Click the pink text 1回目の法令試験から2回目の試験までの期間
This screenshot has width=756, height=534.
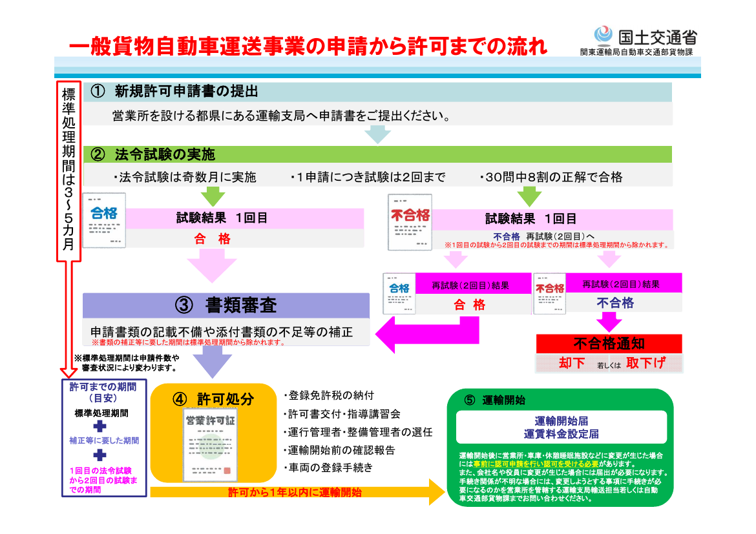103,480
